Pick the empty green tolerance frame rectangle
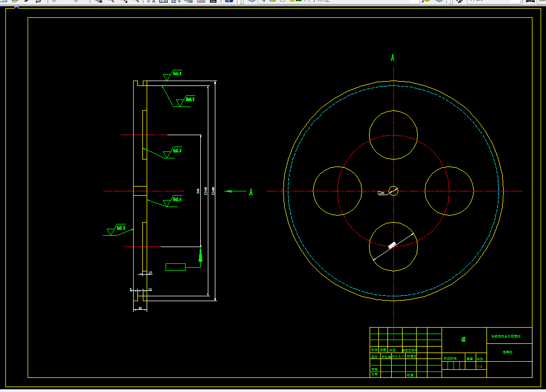 pos(175,267)
